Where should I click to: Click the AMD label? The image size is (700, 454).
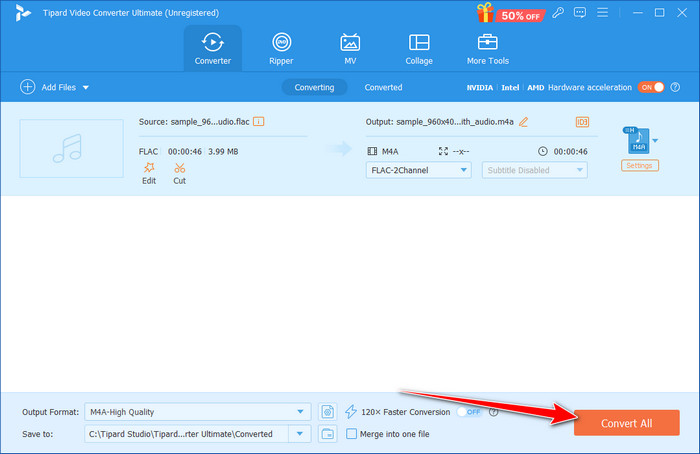coord(535,87)
